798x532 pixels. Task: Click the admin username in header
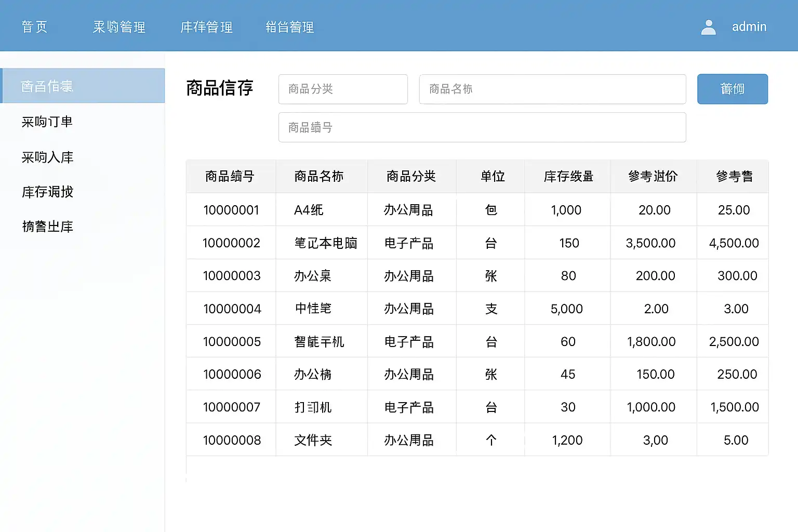coord(749,27)
